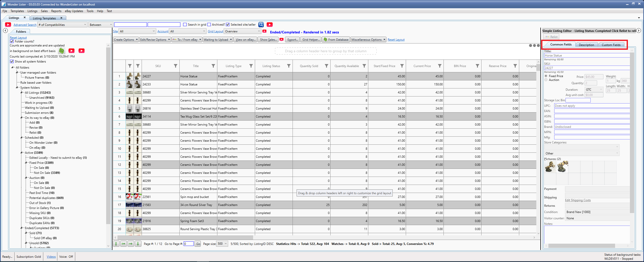This screenshot has width=644, height=262.
Task: Select the Ended/Completed (5773) folder
Action: pos(42,228)
